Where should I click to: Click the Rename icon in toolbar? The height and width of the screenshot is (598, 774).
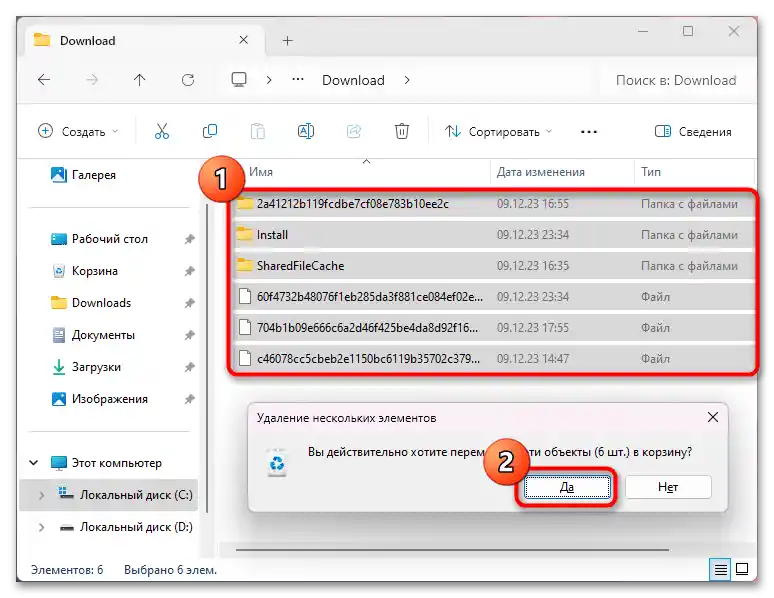click(x=306, y=131)
